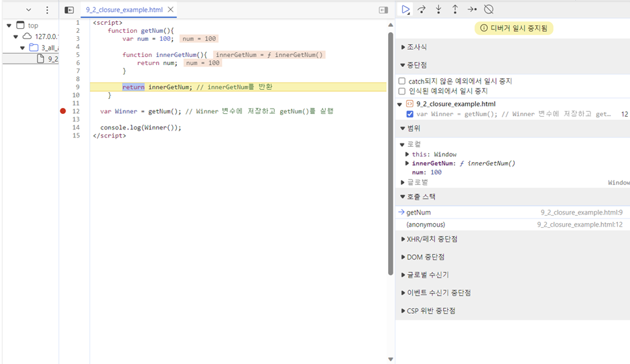The width and height of the screenshot is (630, 364).
Task: Open the navigator pane chevron dropdown
Action: click(x=29, y=9)
